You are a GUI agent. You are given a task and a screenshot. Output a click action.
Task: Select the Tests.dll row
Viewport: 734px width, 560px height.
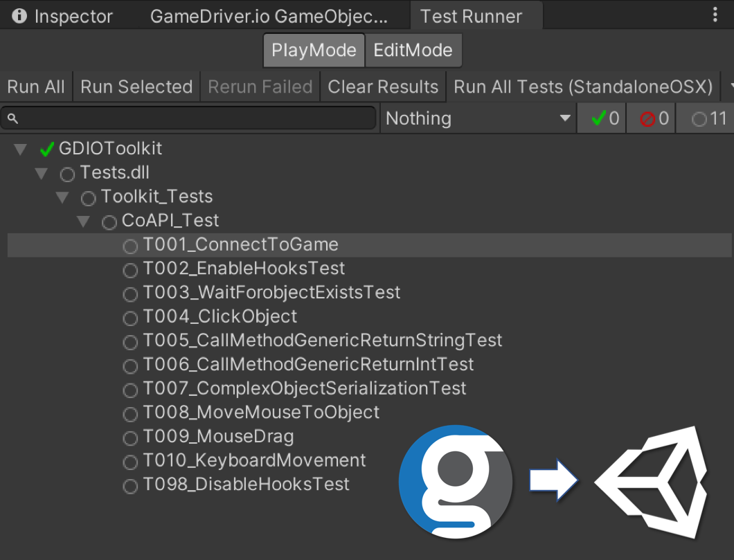[x=370, y=172]
